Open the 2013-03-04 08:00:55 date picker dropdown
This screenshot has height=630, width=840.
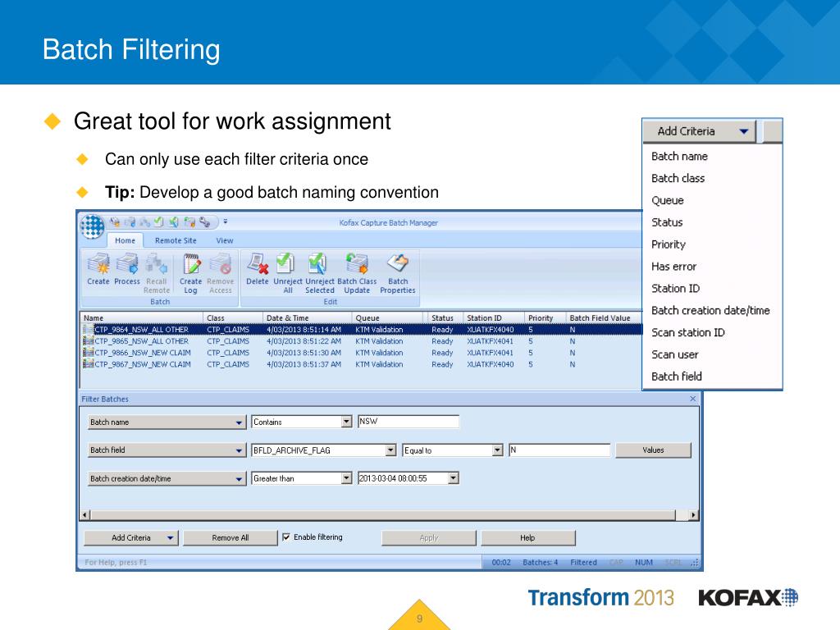(x=453, y=478)
